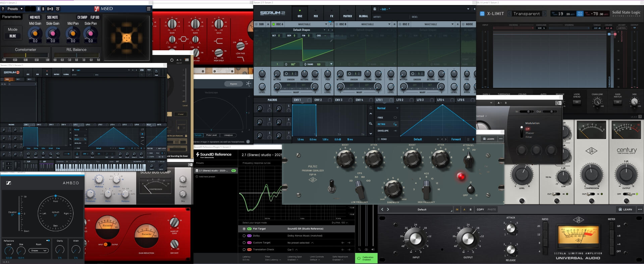Click the Bypass button above the Vectorscope
Viewport: 644px width, 264px height.
pyautogui.click(x=234, y=84)
